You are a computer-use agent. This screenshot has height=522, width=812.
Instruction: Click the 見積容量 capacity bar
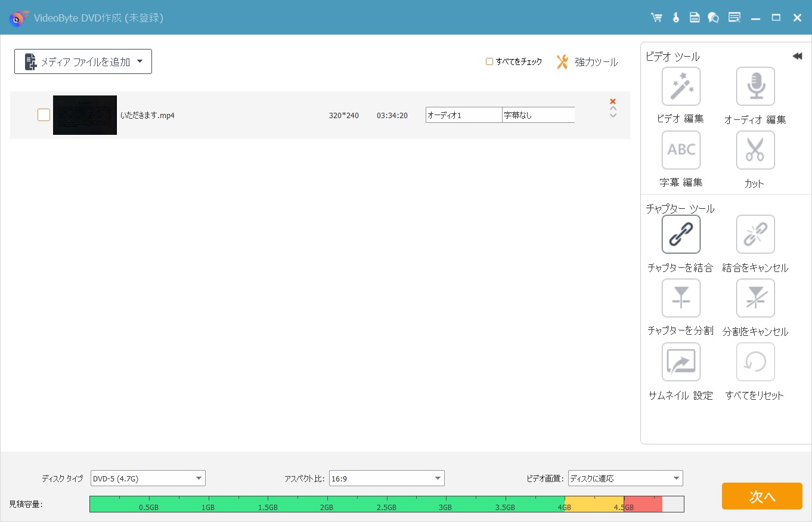click(387, 504)
